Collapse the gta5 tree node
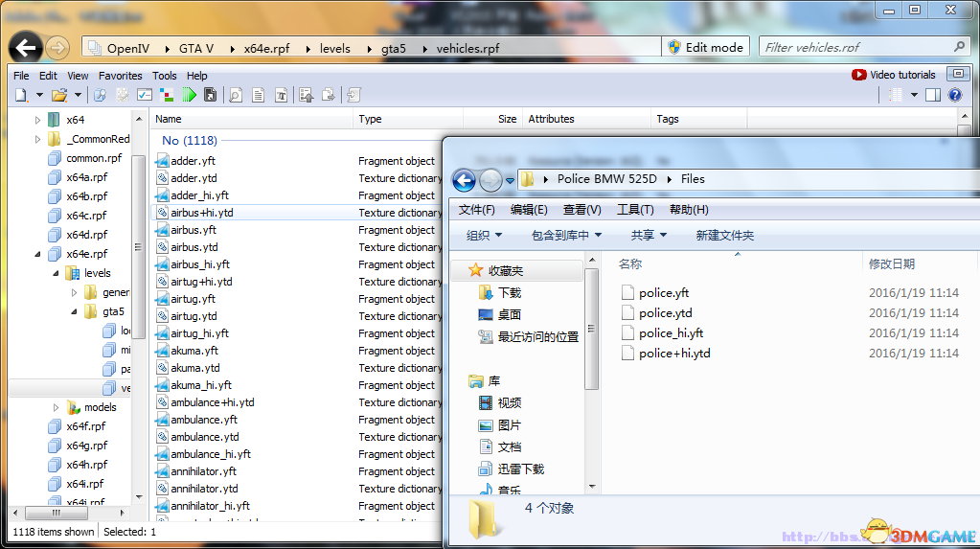The image size is (980, 549). (74, 311)
